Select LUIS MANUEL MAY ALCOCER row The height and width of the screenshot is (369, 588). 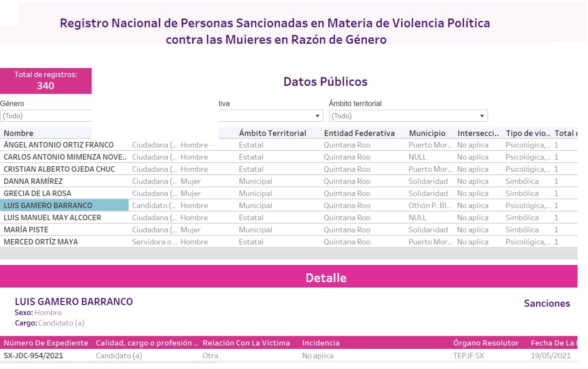(52, 218)
